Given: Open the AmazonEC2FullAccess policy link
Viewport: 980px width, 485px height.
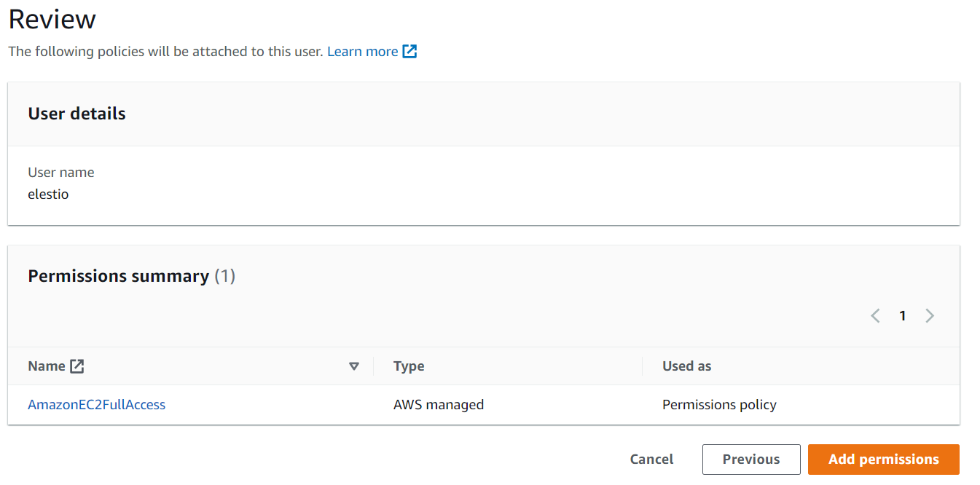Looking at the screenshot, I should tap(96, 405).
